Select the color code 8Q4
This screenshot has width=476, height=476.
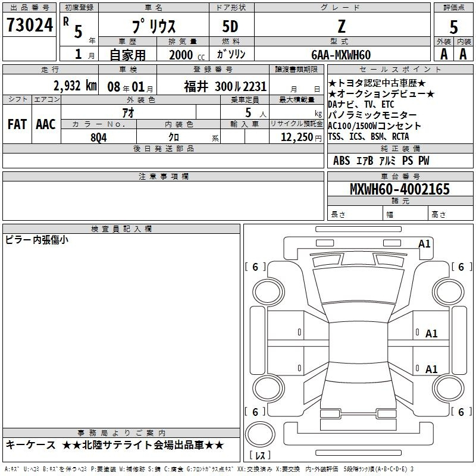pyautogui.click(x=99, y=136)
